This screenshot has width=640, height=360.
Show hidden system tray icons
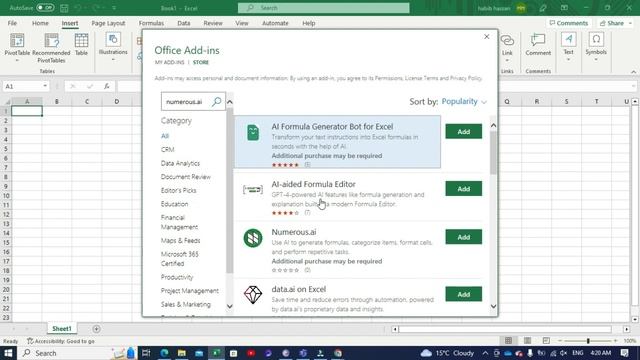(485, 353)
